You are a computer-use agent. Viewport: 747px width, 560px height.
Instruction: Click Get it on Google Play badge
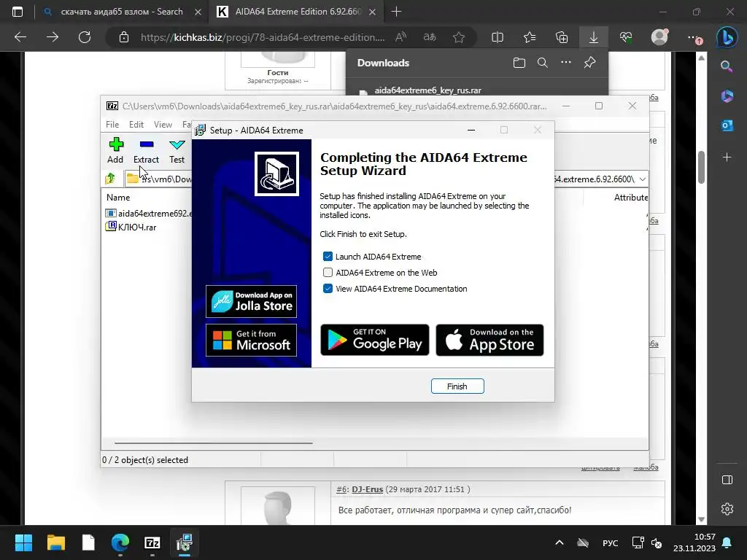pyautogui.click(x=375, y=340)
